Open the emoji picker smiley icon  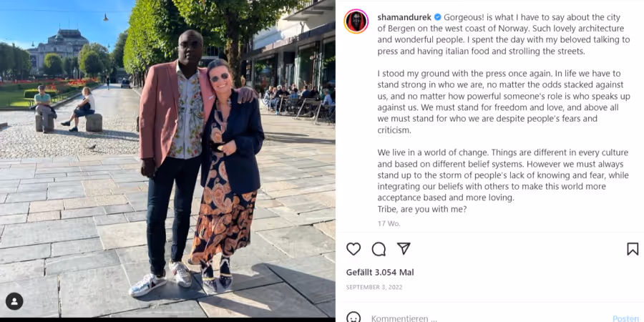click(x=353, y=318)
